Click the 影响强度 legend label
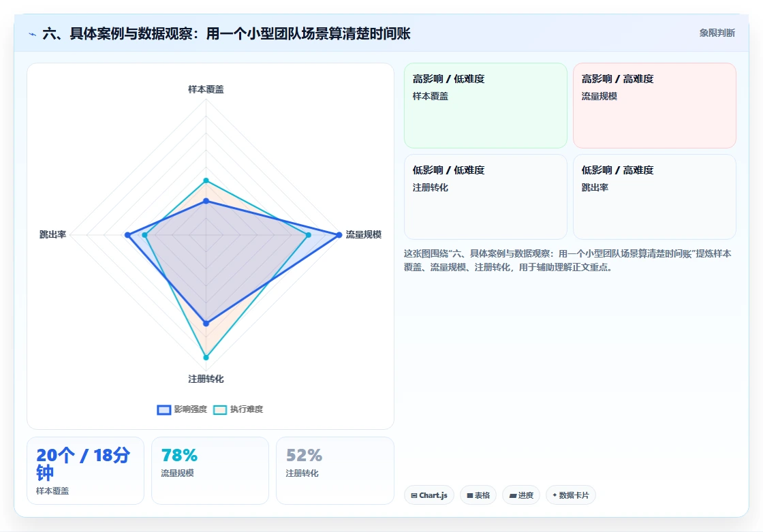 (190, 409)
